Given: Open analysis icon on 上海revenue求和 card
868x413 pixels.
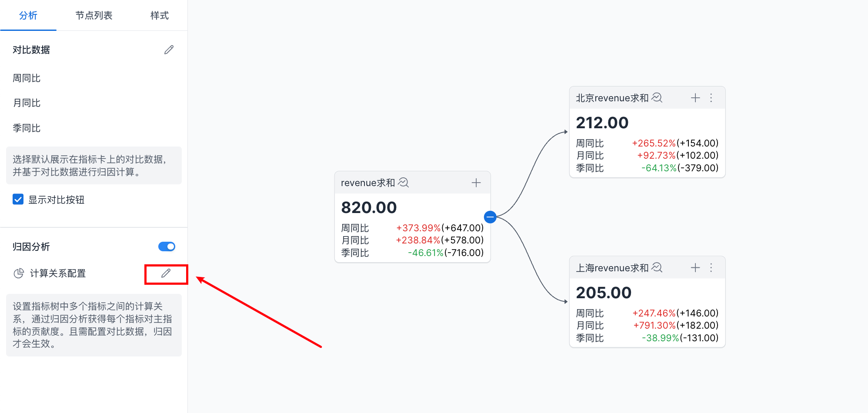Looking at the screenshot, I should 657,268.
